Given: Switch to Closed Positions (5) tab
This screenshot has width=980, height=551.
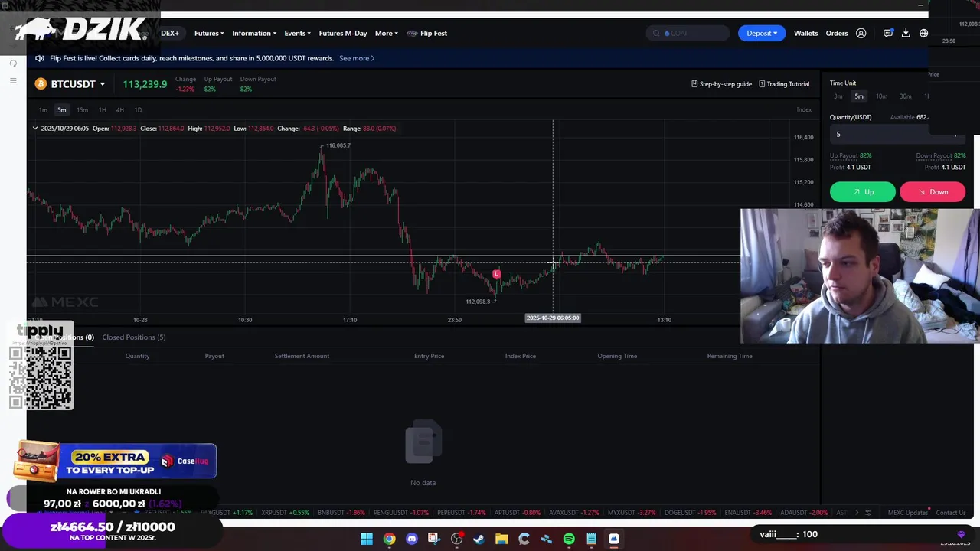Looking at the screenshot, I should 134,337.
